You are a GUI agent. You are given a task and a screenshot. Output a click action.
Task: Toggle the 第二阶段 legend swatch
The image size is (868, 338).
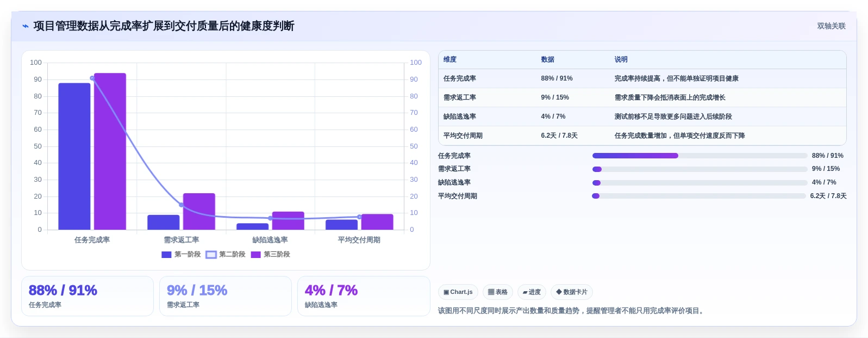click(211, 255)
